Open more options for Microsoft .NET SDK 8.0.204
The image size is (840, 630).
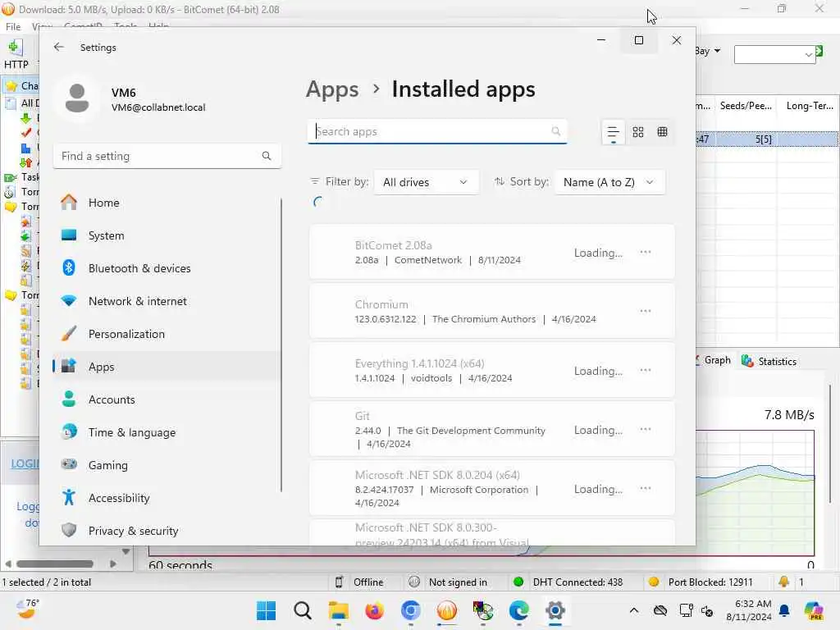point(645,488)
